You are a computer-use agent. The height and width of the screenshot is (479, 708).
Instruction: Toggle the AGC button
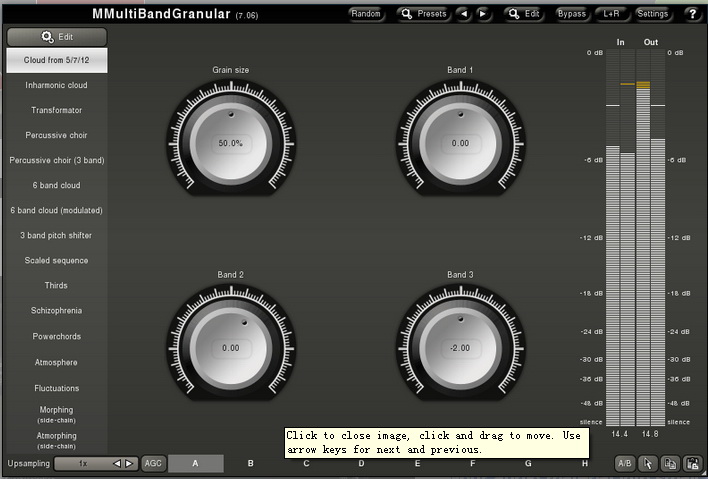(153, 463)
